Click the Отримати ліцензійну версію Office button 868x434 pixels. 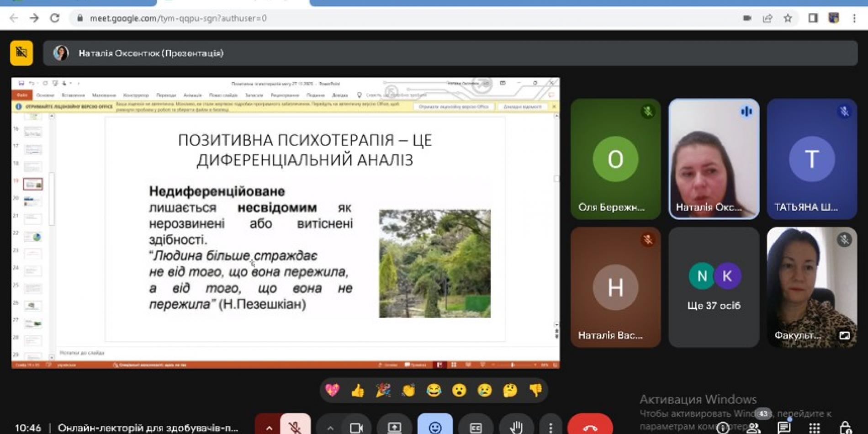click(454, 106)
